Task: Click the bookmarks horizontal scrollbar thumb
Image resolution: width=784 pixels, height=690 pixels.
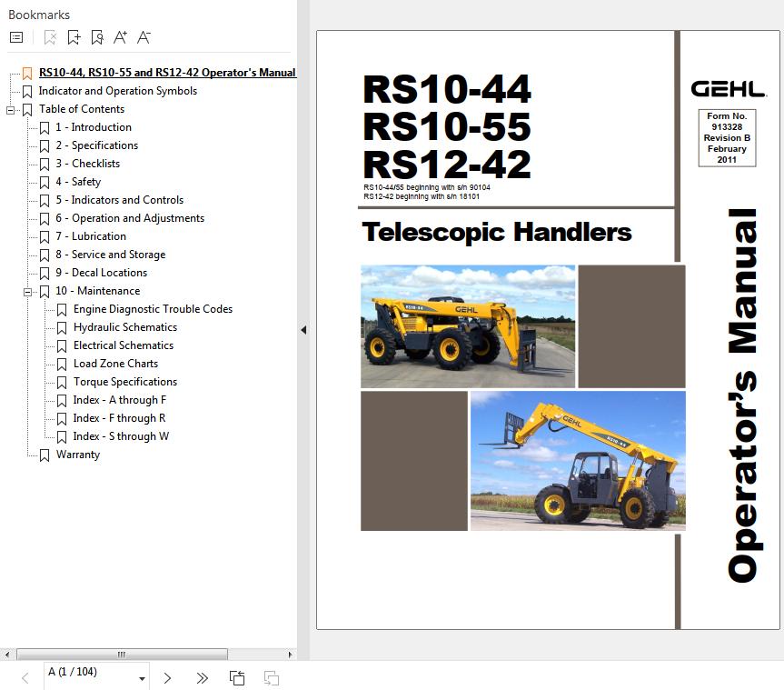Action: pos(122,654)
